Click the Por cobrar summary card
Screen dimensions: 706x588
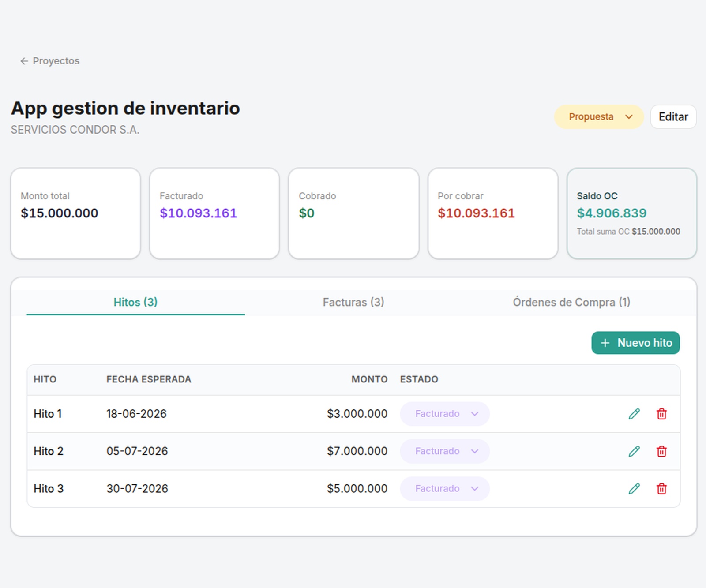click(x=493, y=213)
